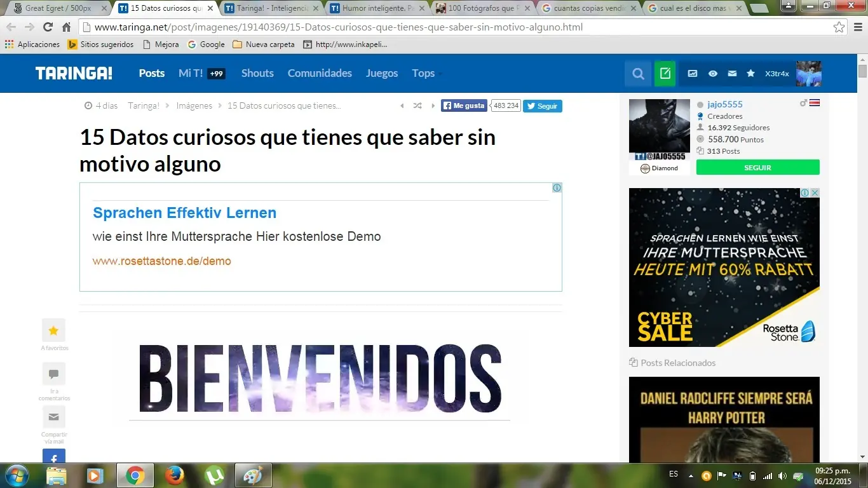The height and width of the screenshot is (488, 868).
Task: Go to comments speech bubble icon
Action: pos(53,374)
